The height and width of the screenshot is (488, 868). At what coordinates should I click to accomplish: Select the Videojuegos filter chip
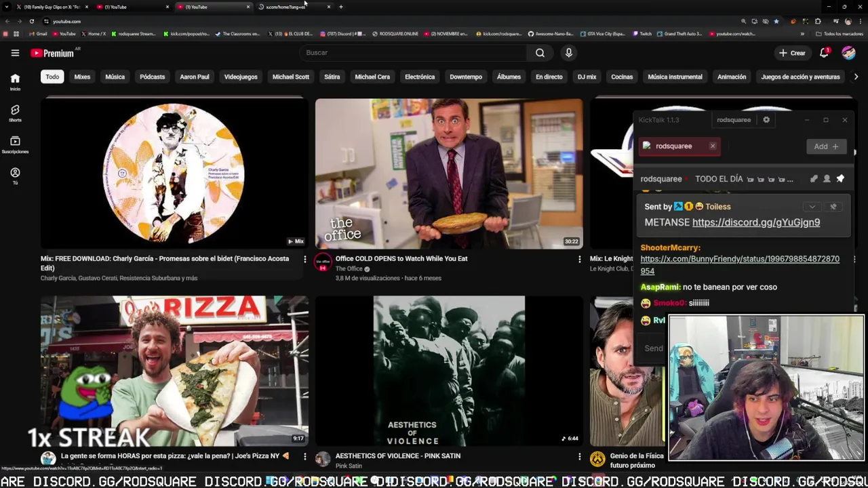(x=241, y=77)
